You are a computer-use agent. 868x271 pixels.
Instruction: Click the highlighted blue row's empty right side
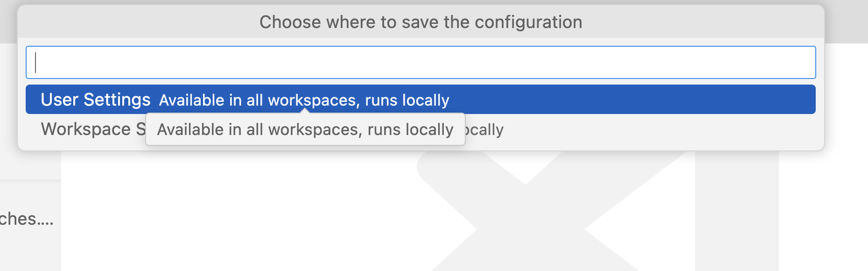pos(653,100)
